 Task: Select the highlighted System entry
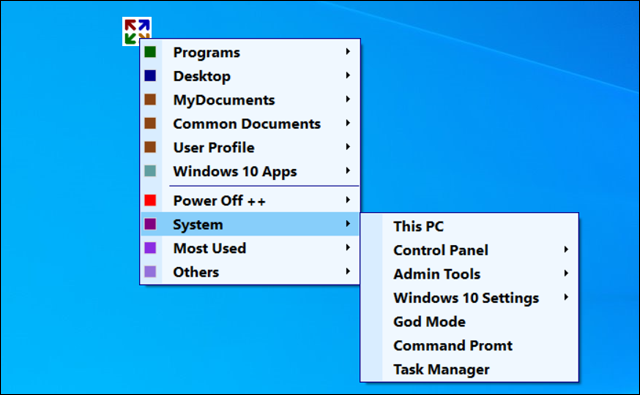coord(250,224)
